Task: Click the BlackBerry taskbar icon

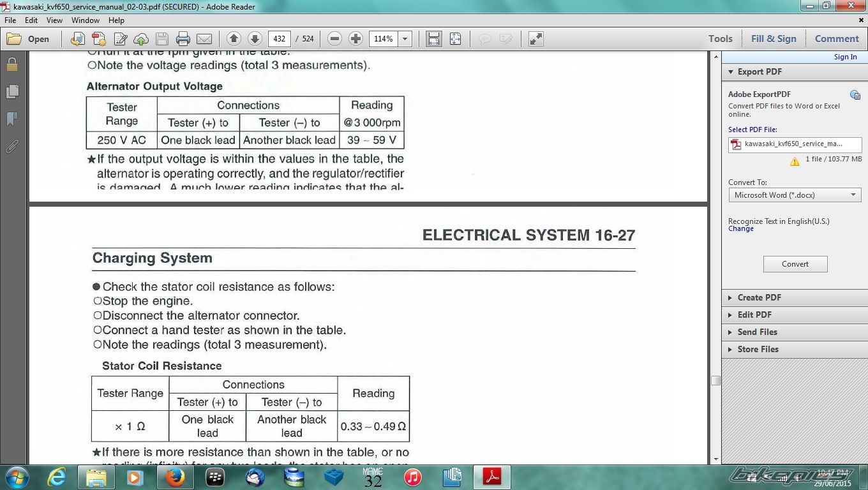Action: (215, 477)
